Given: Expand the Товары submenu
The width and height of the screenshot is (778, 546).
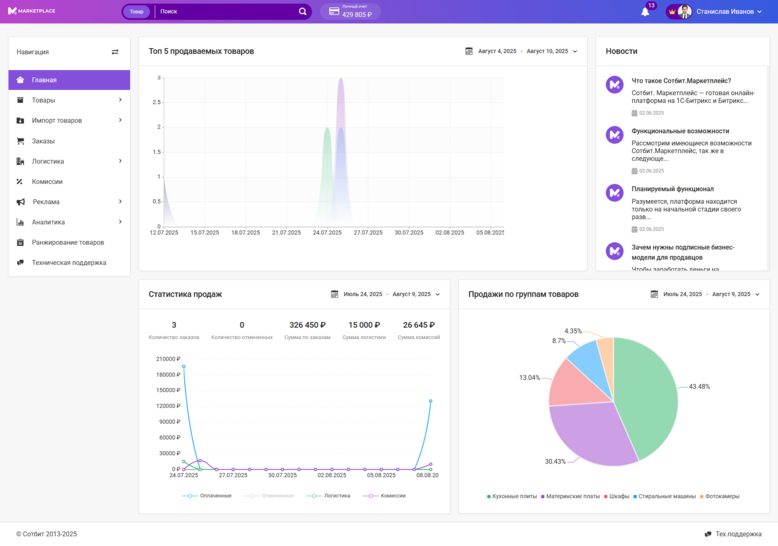Looking at the screenshot, I should click(x=120, y=100).
